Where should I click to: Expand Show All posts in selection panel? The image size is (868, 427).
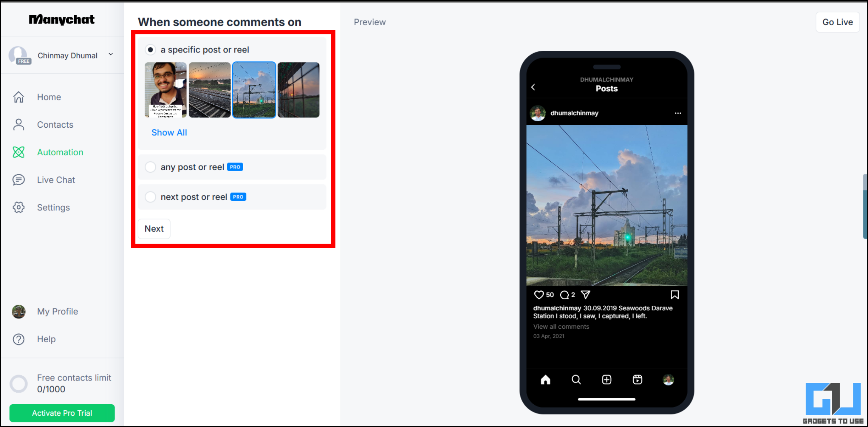point(169,132)
